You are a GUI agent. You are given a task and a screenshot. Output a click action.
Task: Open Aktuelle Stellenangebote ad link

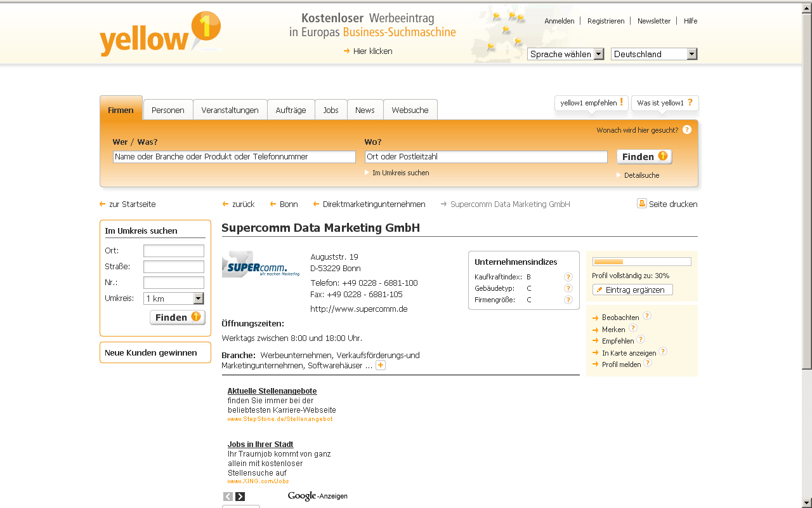[272, 391]
